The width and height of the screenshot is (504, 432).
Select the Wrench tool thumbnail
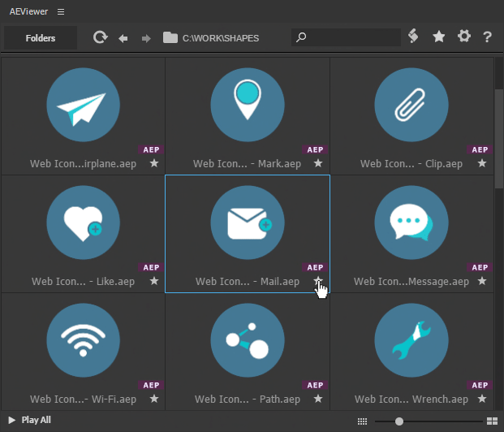[x=411, y=340]
